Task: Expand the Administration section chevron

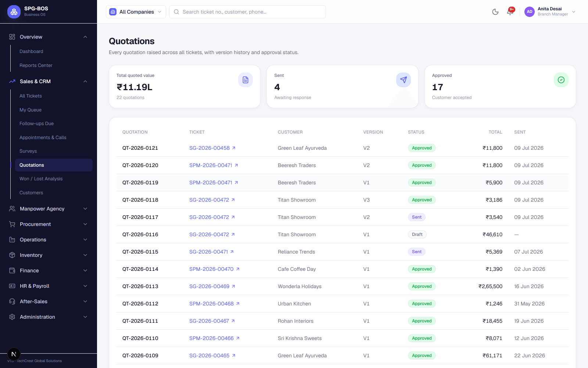Action: (85, 317)
